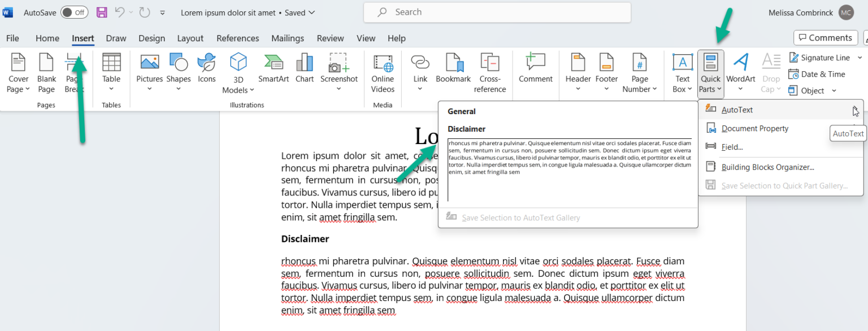Image resolution: width=868 pixels, height=331 pixels.
Task: Insert a 3D Model
Action: (238, 73)
